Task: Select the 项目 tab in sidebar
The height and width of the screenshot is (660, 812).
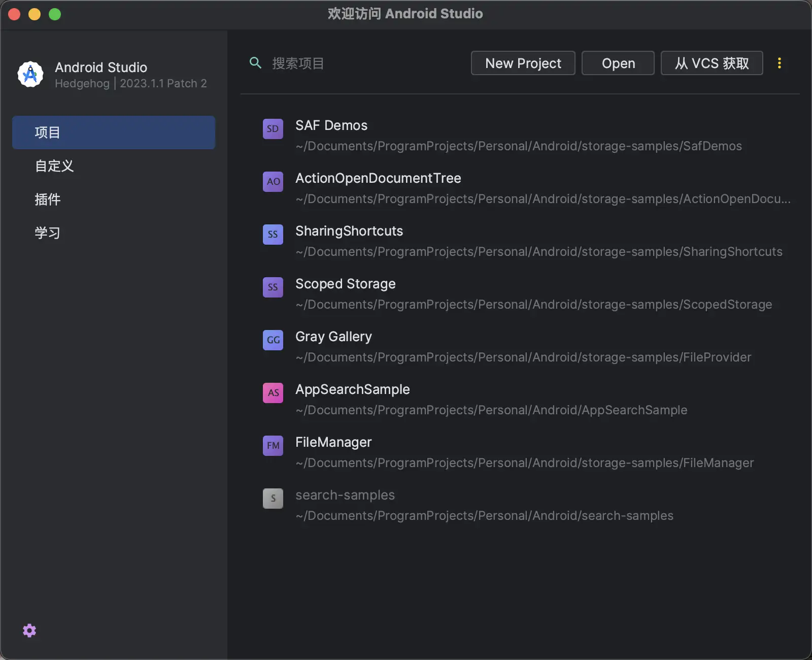Action: tap(114, 133)
